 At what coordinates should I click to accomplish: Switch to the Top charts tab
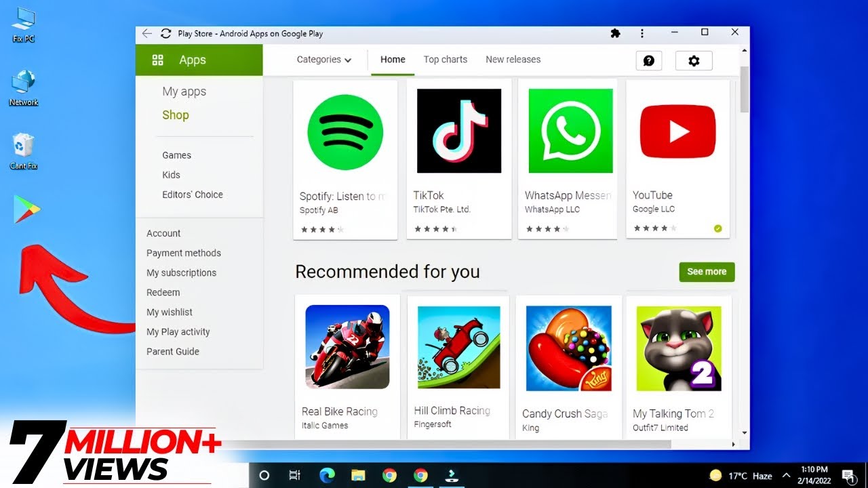[446, 60]
